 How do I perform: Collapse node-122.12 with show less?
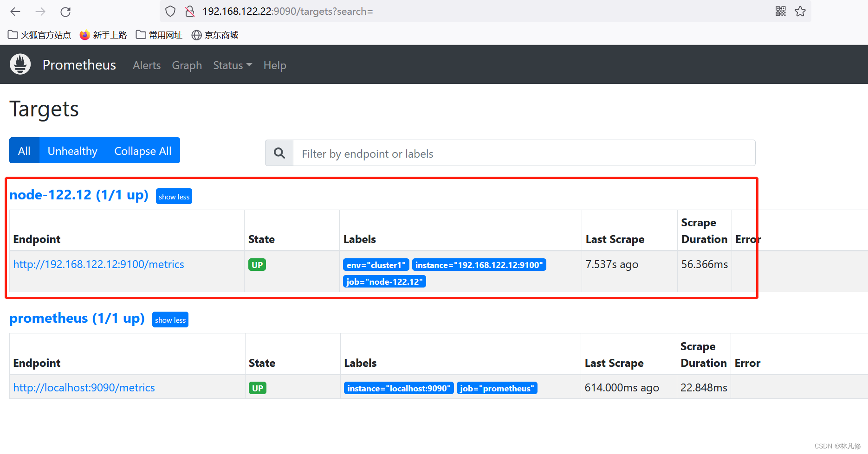(x=174, y=197)
